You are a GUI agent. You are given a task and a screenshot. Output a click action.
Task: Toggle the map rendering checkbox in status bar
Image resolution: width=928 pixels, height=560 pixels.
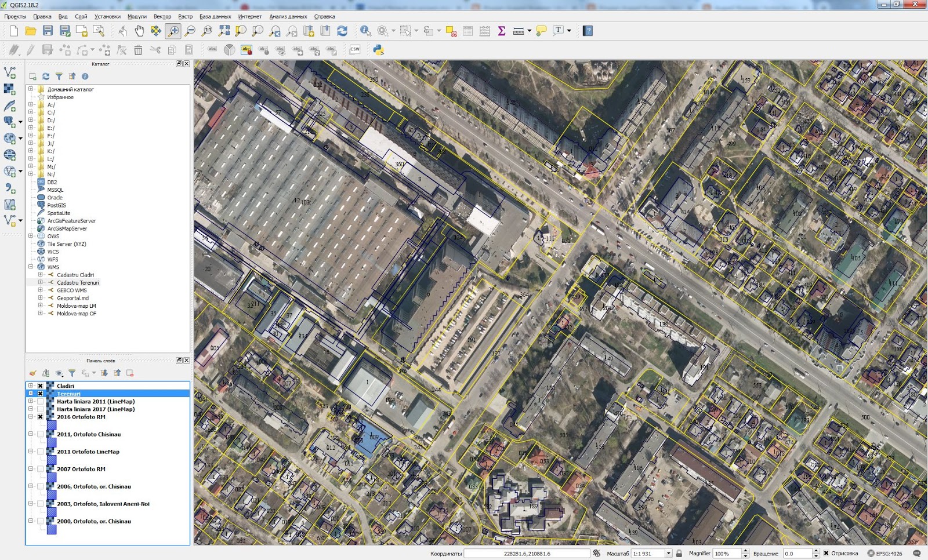tap(826, 553)
